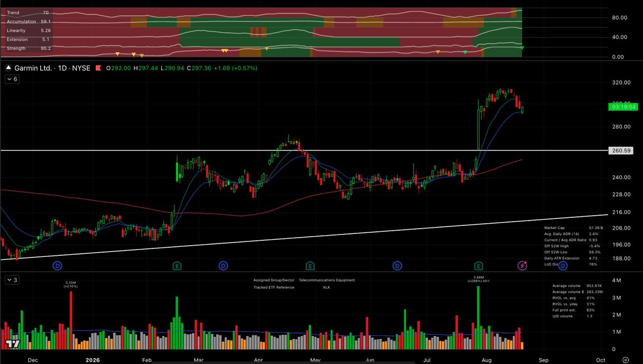The image size is (643, 364).
Task: Click the Telecommunications Equipment sector text
Action: coord(327,280)
